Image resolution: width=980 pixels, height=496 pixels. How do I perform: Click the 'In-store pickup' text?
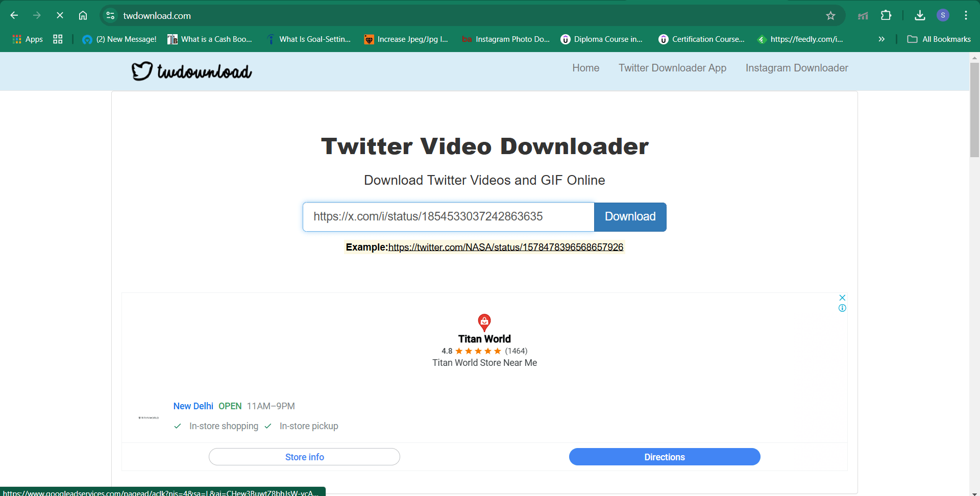pyautogui.click(x=309, y=426)
